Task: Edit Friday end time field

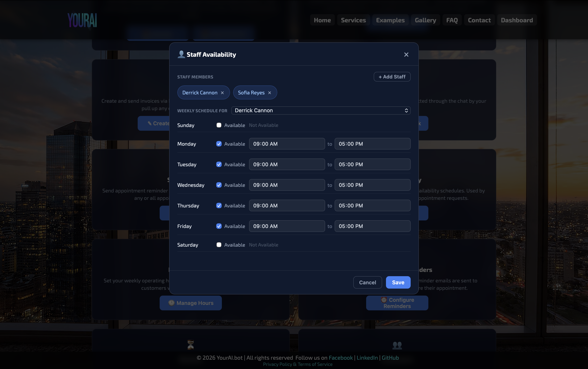Action: point(372,226)
